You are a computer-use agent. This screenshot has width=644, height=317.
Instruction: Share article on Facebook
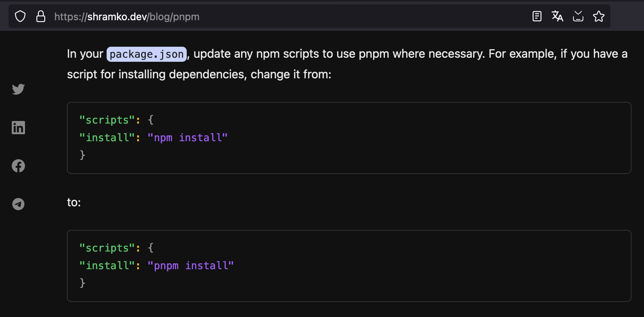(18, 166)
